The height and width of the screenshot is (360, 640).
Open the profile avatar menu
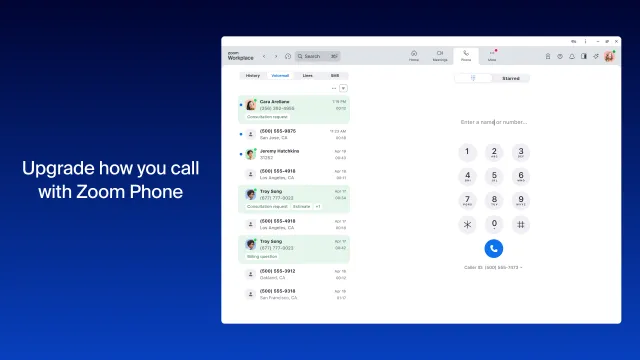(609, 56)
